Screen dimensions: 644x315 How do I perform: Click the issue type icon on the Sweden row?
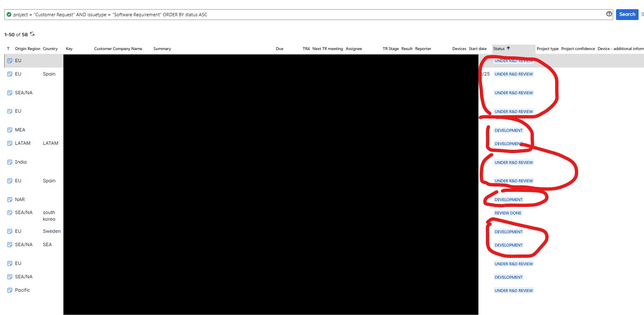[9, 231]
